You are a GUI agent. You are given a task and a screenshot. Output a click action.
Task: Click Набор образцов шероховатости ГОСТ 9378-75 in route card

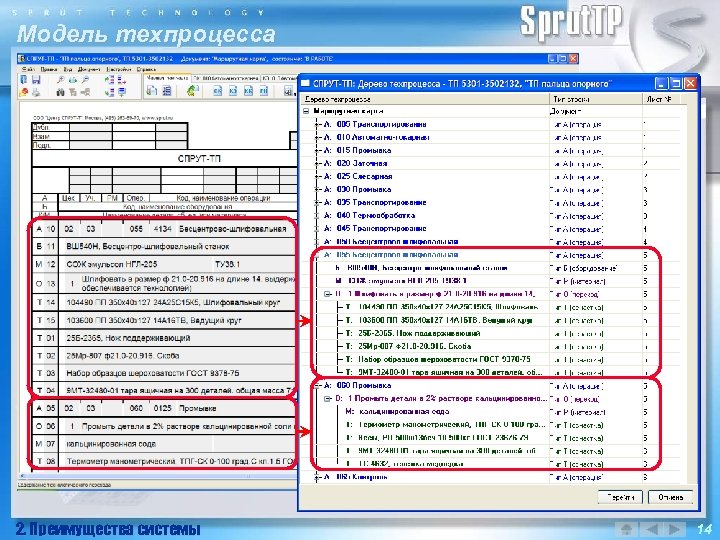pyautogui.click(x=152, y=373)
